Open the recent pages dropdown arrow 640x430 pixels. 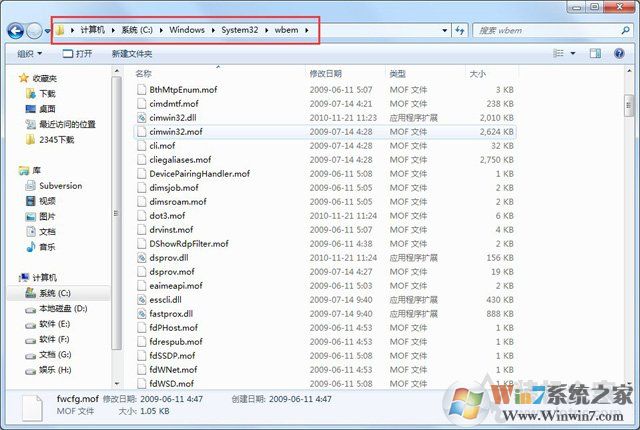(x=47, y=31)
